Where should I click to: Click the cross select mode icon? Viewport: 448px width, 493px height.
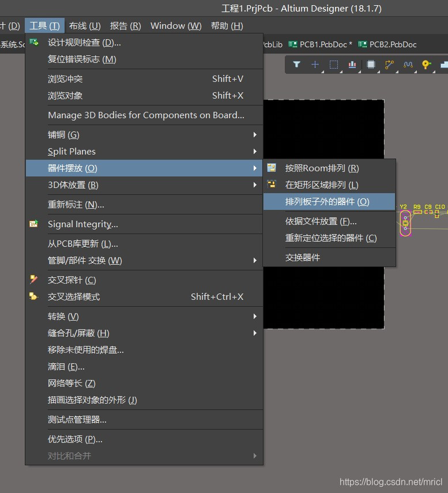click(x=33, y=296)
